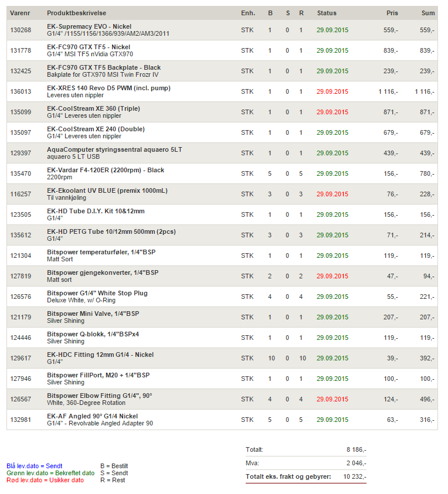448x494 pixels.
Task: Open AquaComputer styringssentral aquaero 5LT product
Action: pos(114,149)
